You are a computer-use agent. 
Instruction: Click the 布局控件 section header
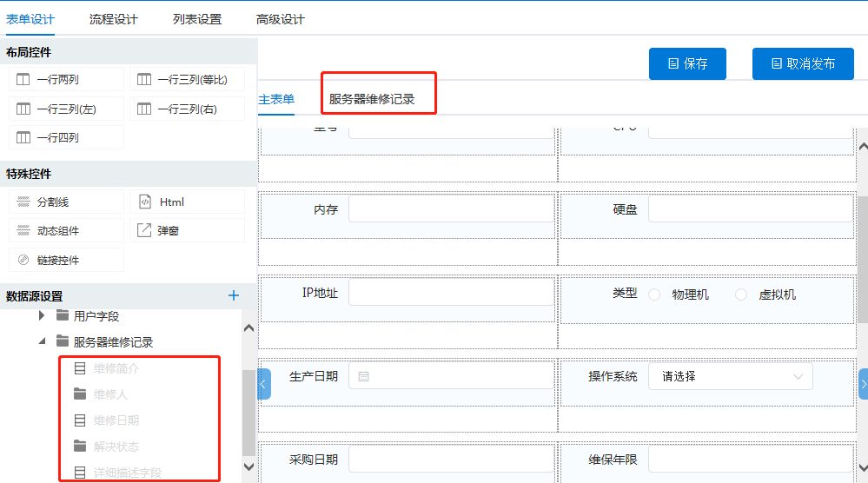point(129,52)
